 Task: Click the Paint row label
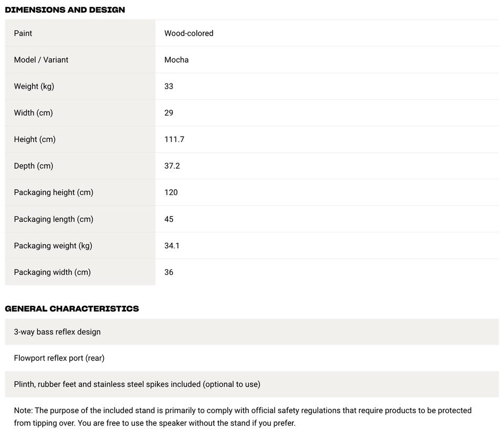pyautogui.click(x=23, y=33)
